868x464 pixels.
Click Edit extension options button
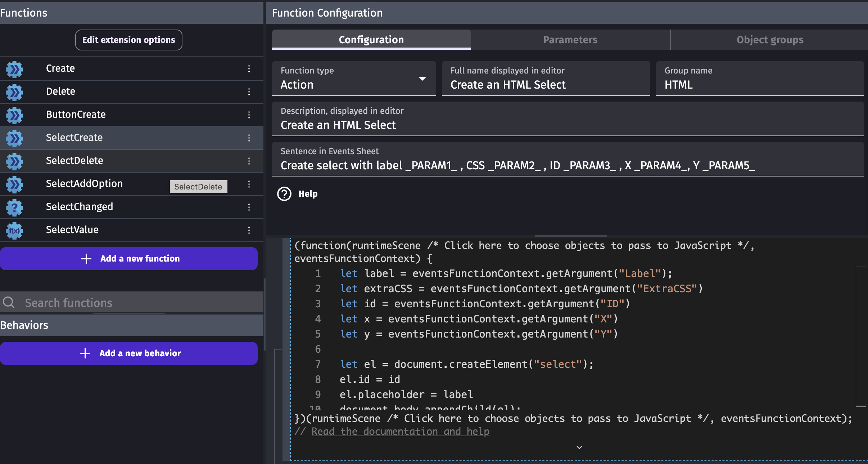coord(129,40)
